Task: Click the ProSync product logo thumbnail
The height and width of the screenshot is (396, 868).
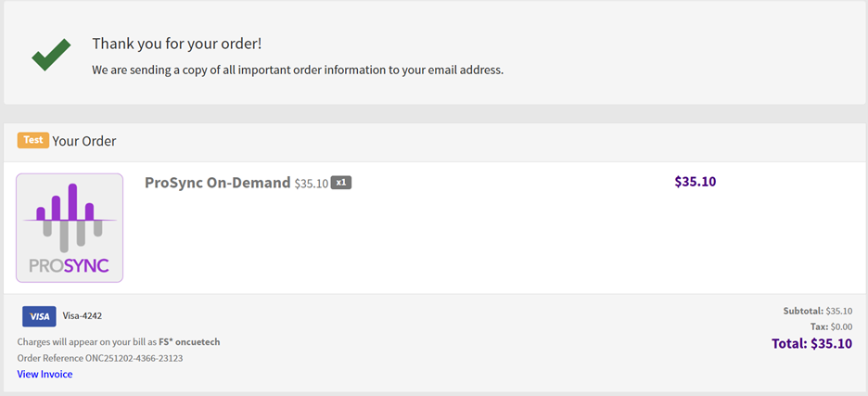Action: (70, 227)
